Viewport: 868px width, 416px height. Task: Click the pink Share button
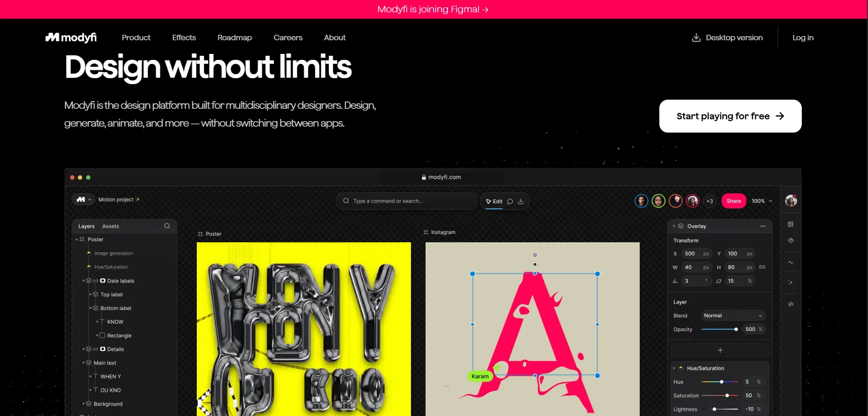tap(733, 201)
